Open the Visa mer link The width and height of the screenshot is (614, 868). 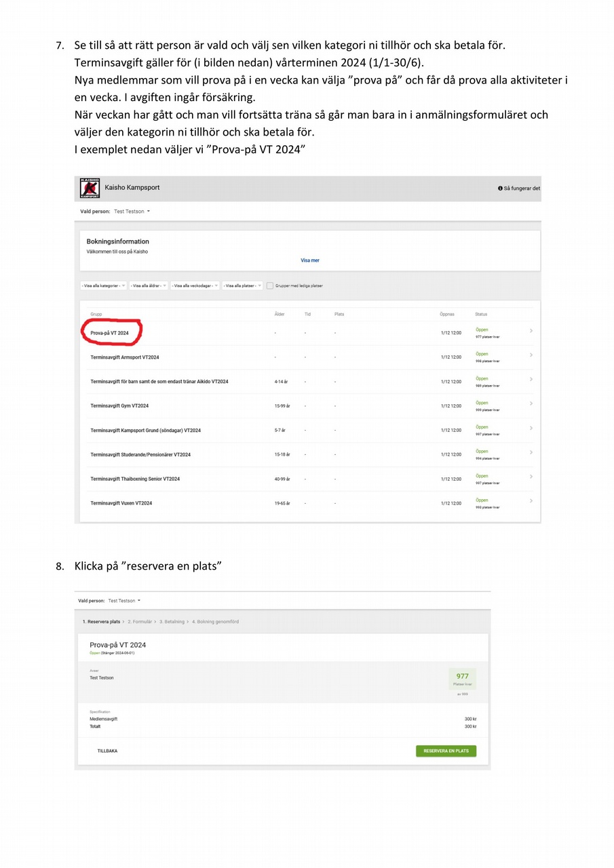(310, 260)
